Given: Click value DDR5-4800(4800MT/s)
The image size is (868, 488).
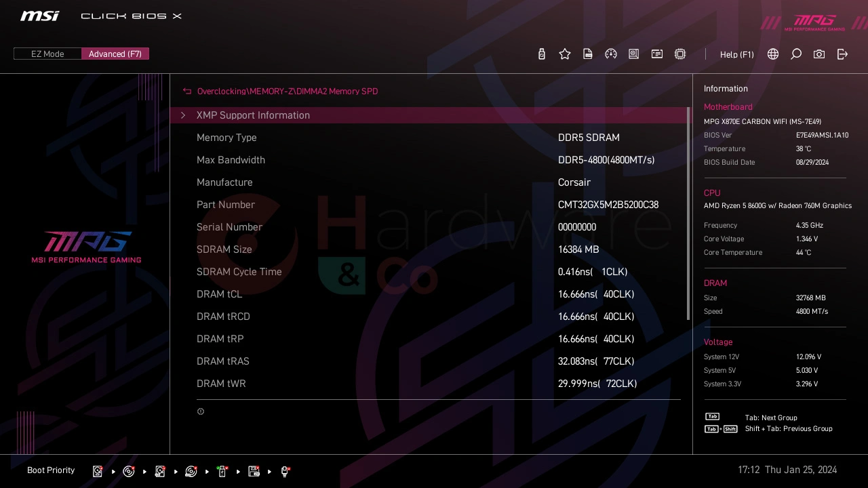Looking at the screenshot, I should [x=606, y=160].
